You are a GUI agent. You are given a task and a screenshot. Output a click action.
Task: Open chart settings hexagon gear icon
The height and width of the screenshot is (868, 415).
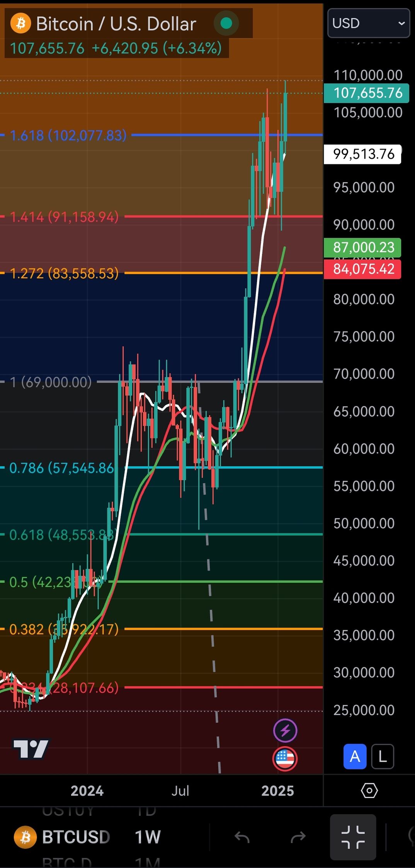click(x=369, y=790)
